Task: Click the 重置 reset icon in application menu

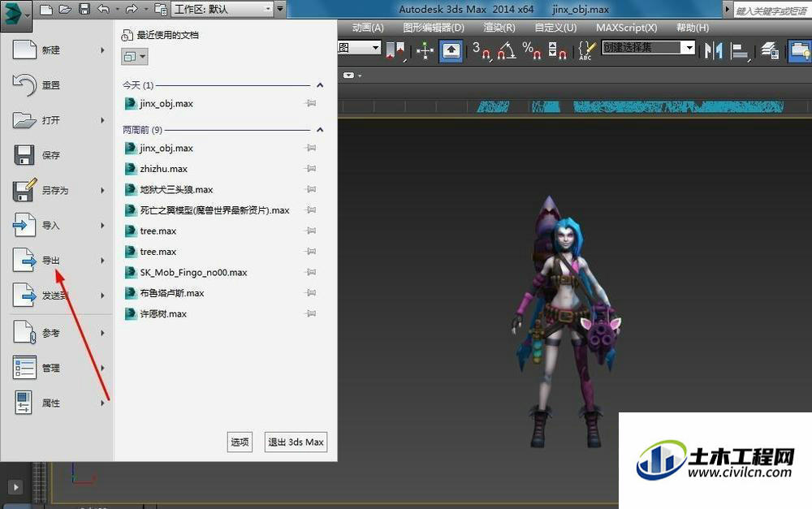Action: coord(24,85)
